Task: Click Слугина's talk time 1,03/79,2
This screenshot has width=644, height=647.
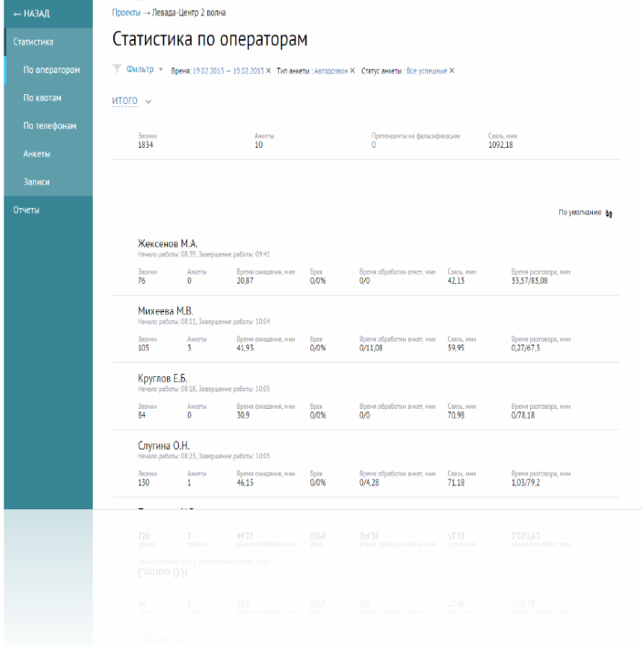Action: pyautogui.click(x=525, y=483)
